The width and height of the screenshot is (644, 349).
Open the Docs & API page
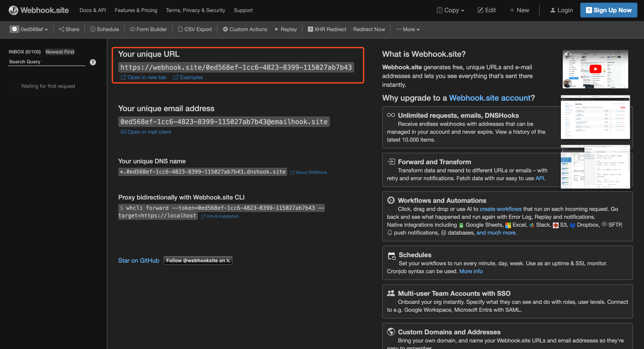pyautogui.click(x=93, y=10)
